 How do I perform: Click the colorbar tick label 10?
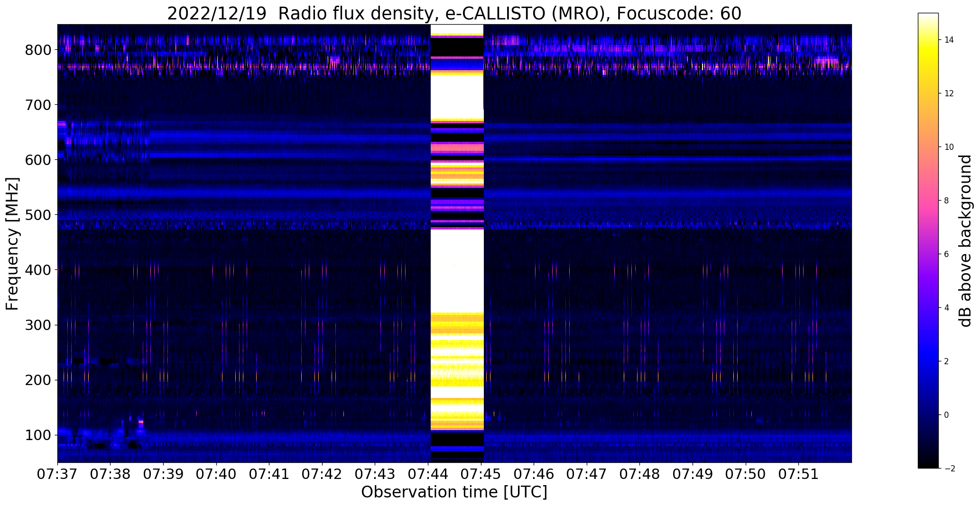tap(949, 147)
